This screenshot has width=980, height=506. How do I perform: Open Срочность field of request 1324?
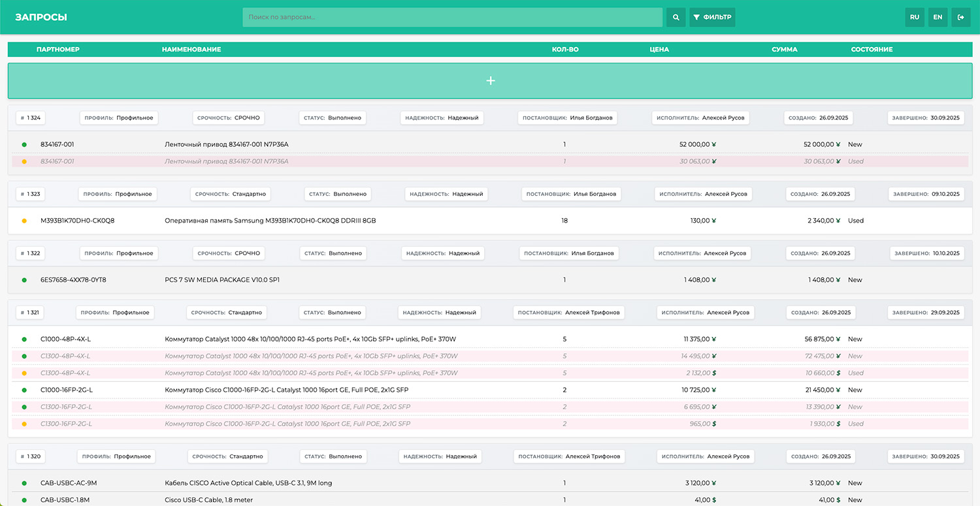pos(229,118)
